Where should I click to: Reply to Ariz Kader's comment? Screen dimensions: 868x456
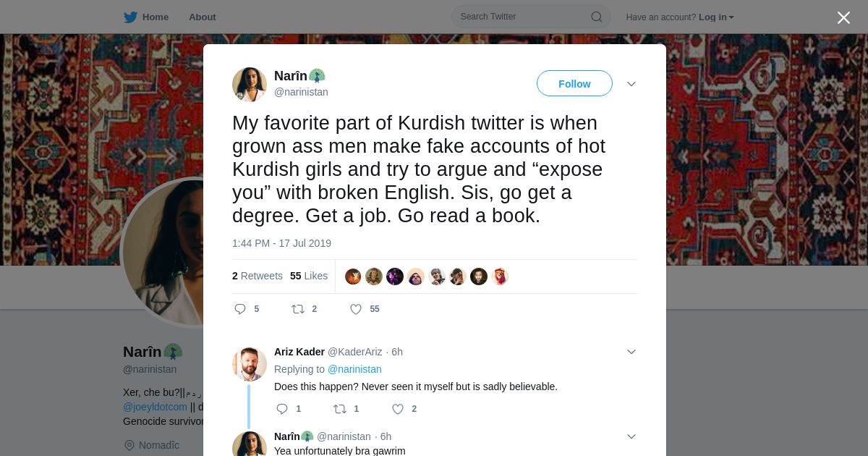282,409
